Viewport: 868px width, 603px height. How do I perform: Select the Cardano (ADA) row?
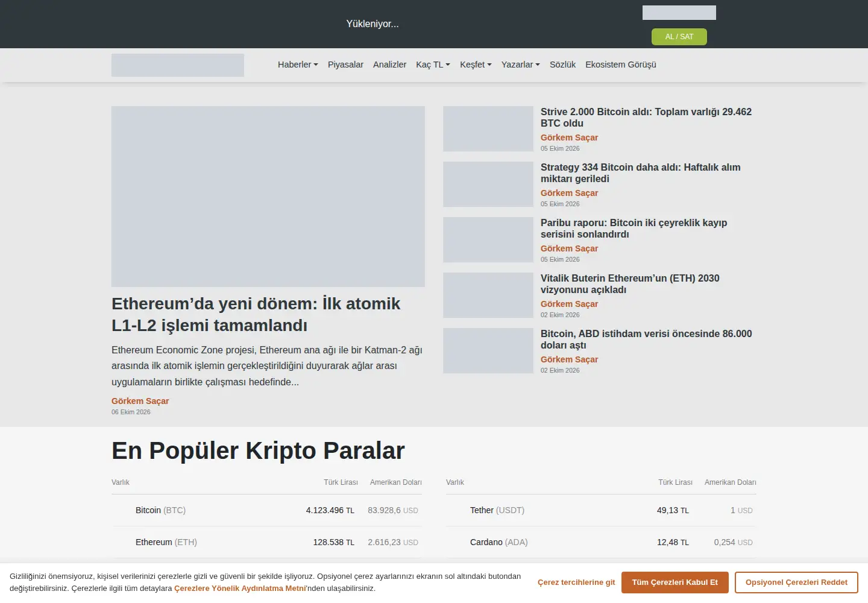601,542
